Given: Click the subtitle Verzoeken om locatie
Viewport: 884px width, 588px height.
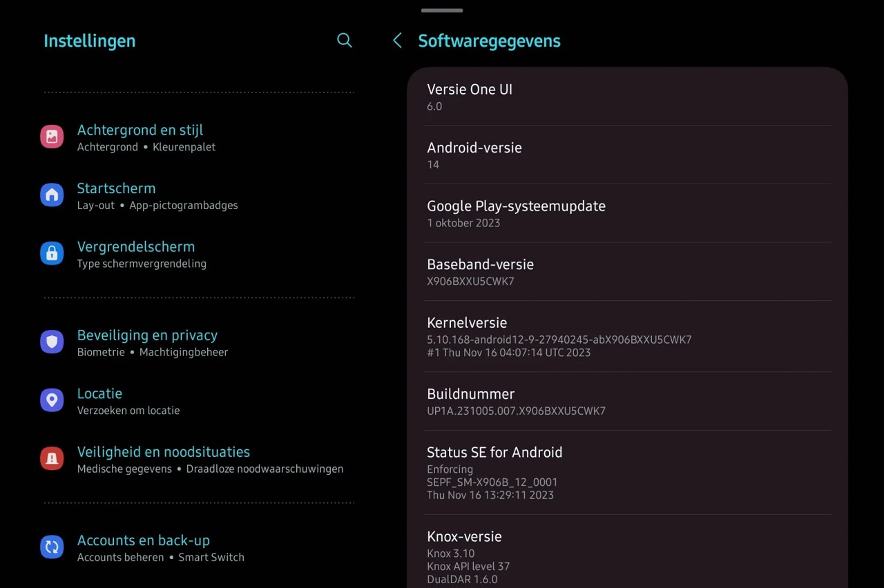Looking at the screenshot, I should pyautogui.click(x=128, y=410).
